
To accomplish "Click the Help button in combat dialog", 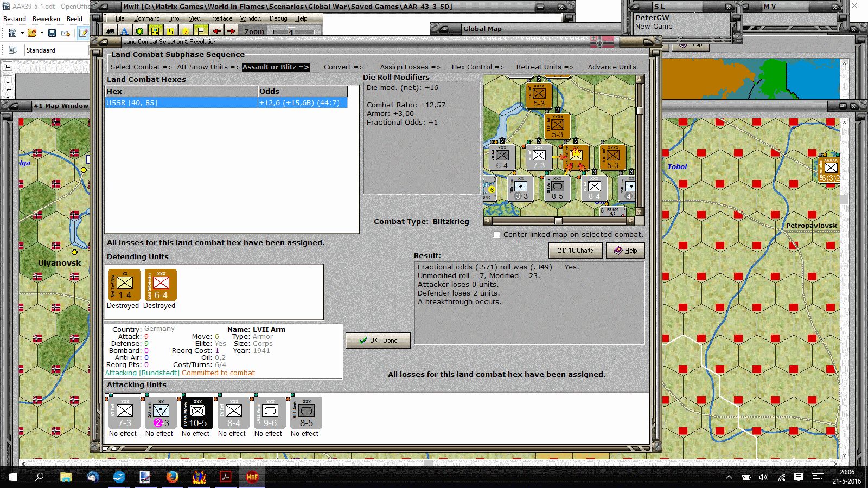I will point(625,251).
